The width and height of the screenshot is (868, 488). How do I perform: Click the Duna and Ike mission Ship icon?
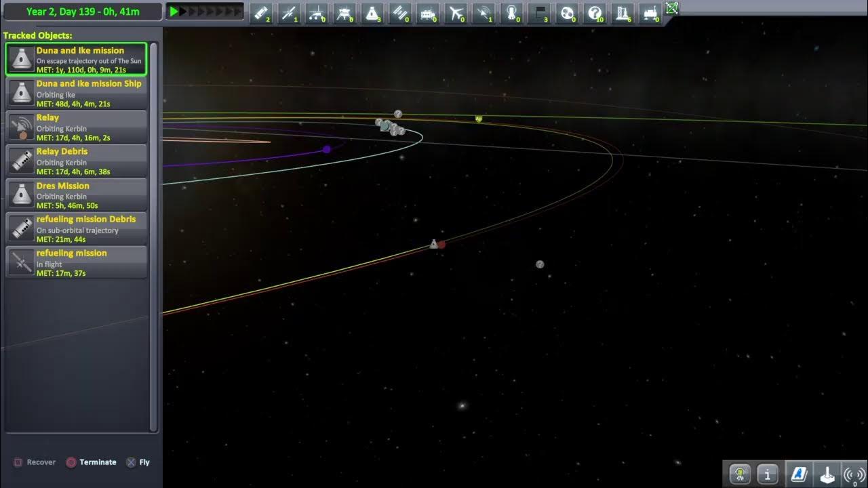pos(22,93)
